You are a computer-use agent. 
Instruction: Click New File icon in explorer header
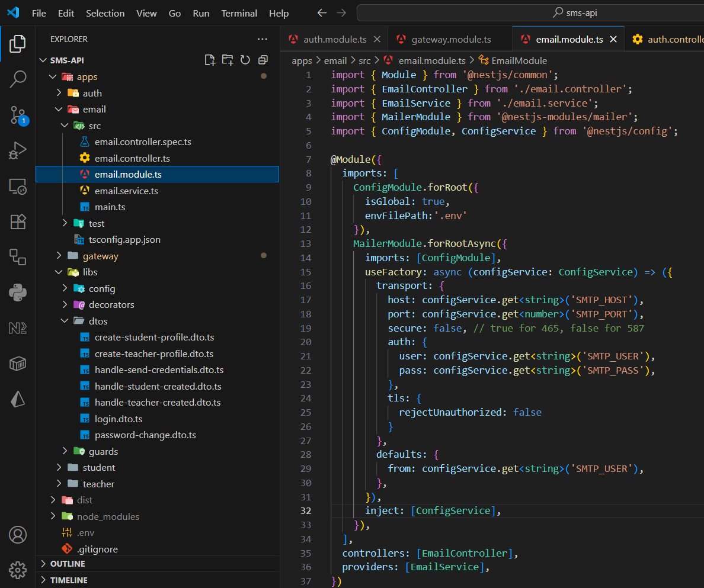click(x=210, y=60)
